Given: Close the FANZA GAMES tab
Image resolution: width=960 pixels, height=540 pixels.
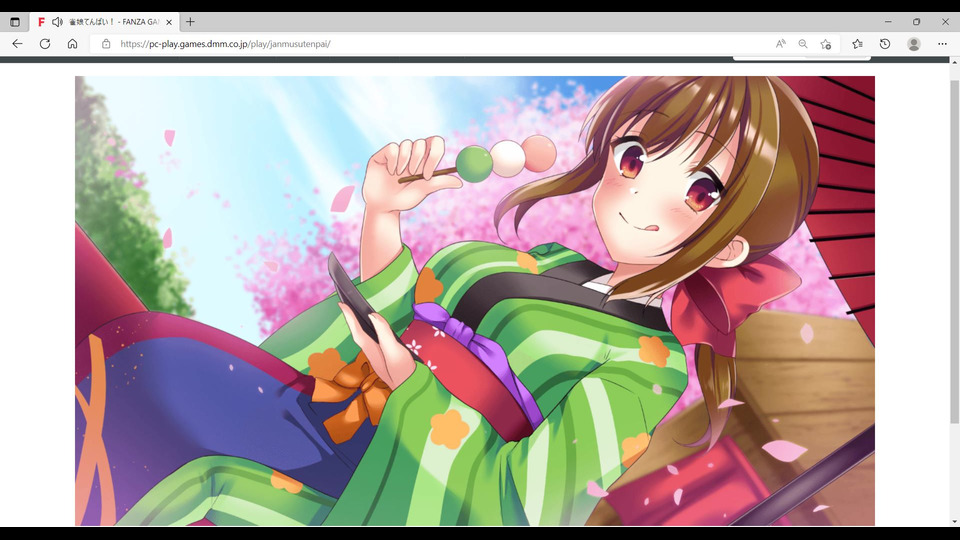Looking at the screenshot, I should point(169,22).
